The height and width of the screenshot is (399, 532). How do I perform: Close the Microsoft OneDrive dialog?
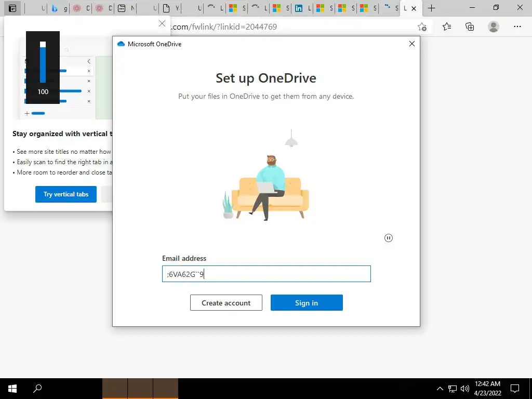(412, 44)
